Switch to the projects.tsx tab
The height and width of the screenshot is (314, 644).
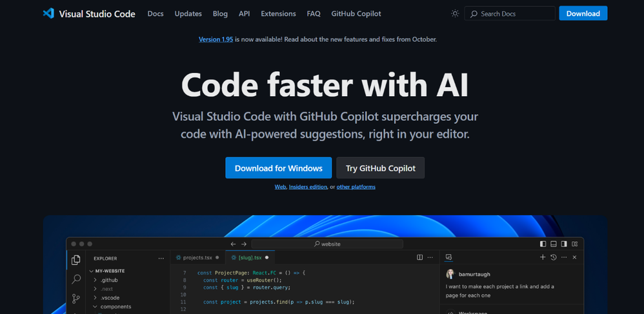point(197,257)
